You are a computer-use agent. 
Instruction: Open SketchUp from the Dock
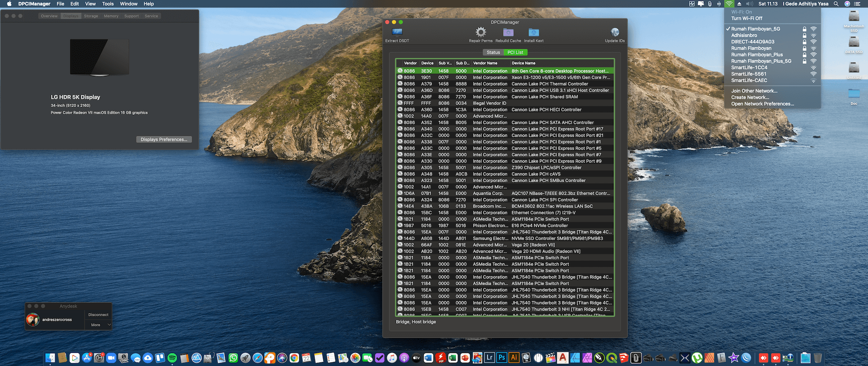click(624, 358)
